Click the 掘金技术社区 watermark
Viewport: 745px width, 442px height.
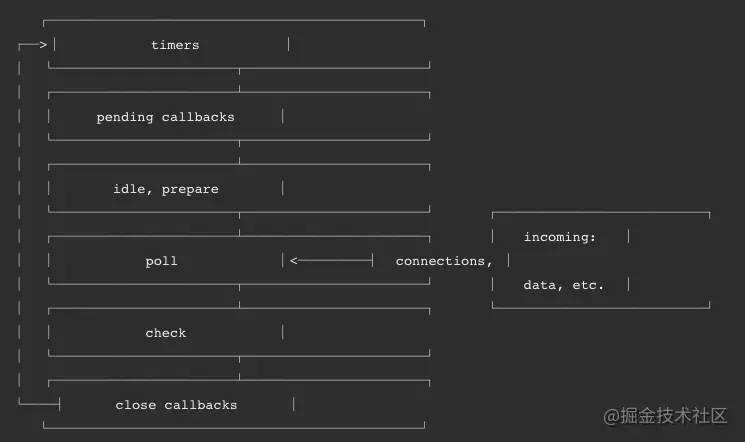[665, 416]
